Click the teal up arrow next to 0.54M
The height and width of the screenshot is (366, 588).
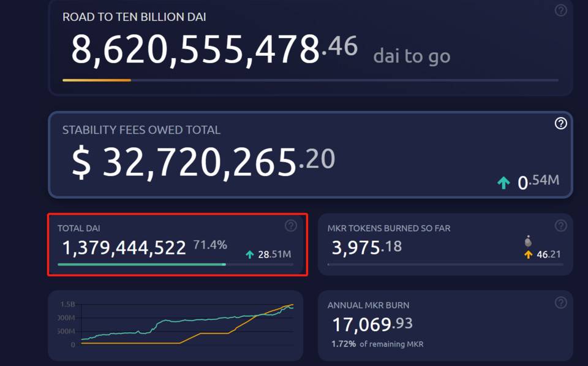click(x=502, y=184)
